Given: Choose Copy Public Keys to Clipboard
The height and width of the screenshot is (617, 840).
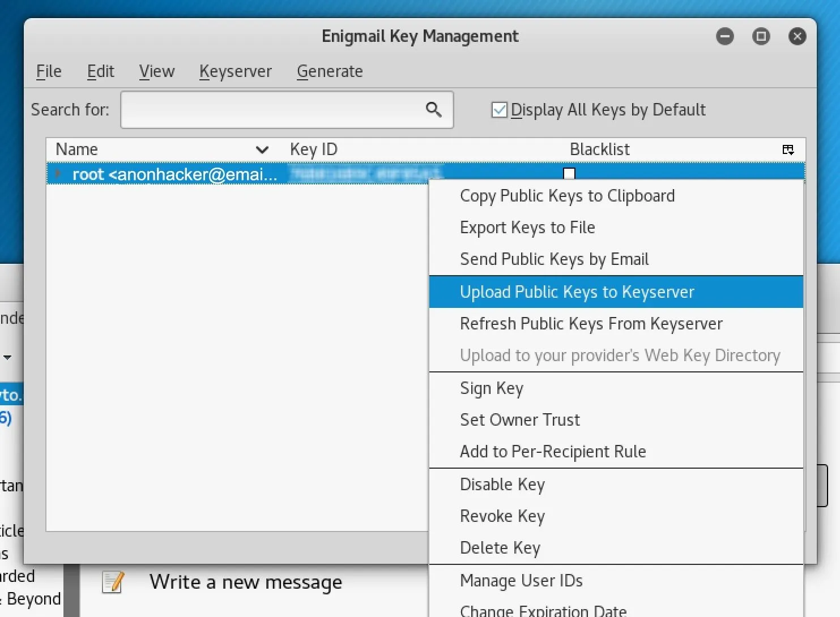Looking at the screenshot, I should coord(567,196).
